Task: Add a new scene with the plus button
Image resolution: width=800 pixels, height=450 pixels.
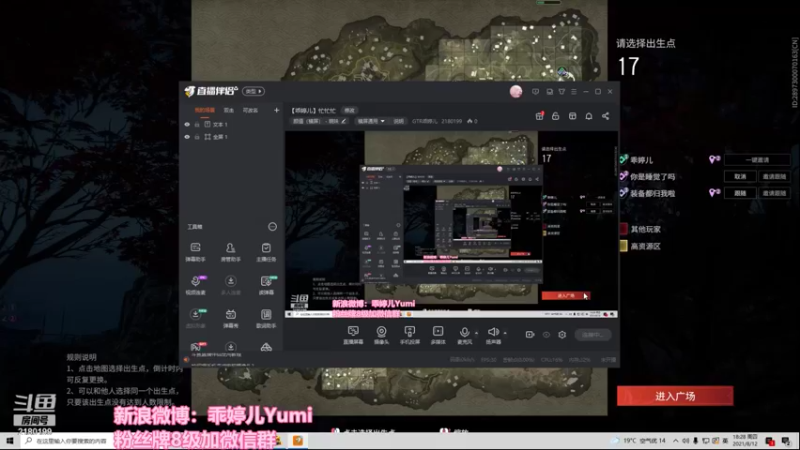Action: click(x=277, y=110)
